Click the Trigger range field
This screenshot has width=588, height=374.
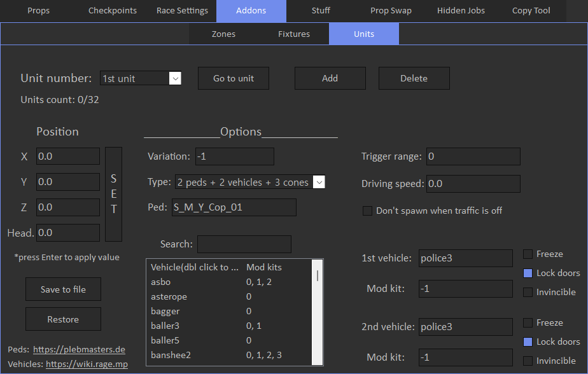click(x=473, y=156)
